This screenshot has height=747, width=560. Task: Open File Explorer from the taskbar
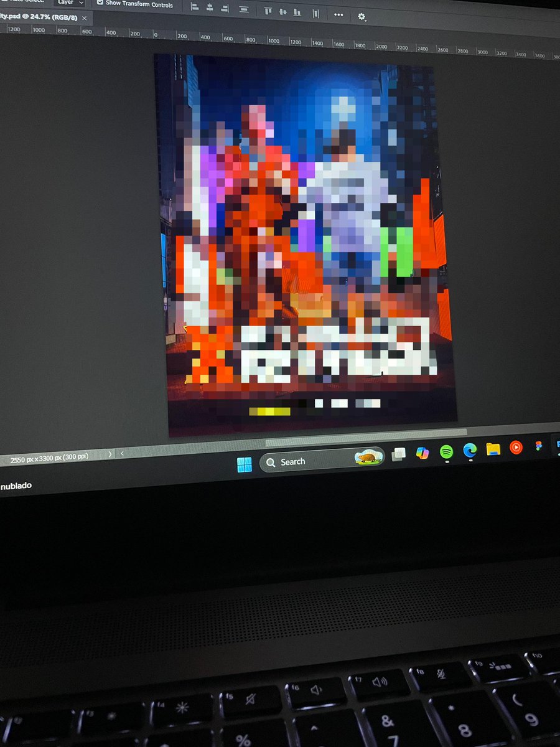pos(493,449)
